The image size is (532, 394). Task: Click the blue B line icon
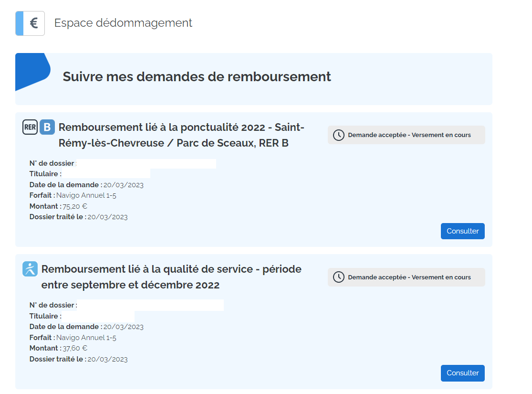(x=47, y=127)
